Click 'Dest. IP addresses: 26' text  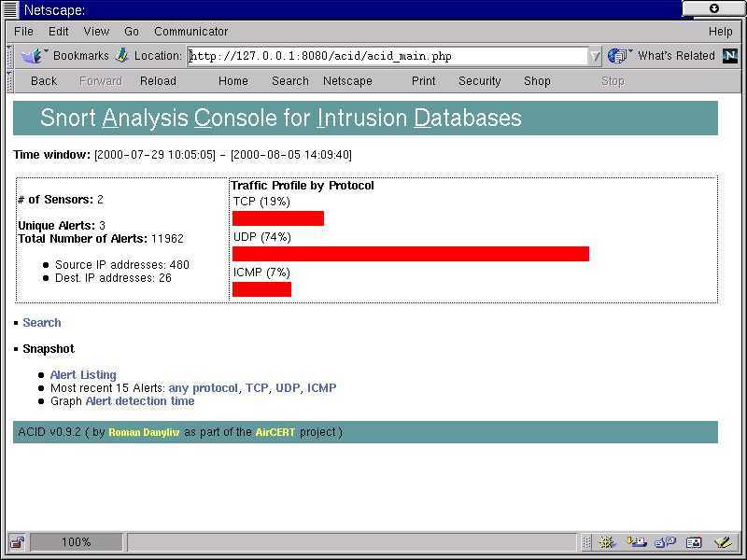[x=113, y=278]
